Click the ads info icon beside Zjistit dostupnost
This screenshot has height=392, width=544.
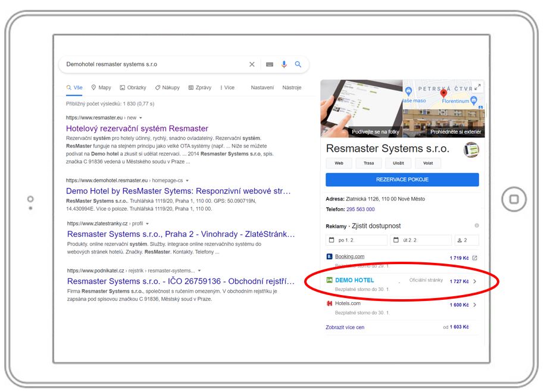(477, 225)
